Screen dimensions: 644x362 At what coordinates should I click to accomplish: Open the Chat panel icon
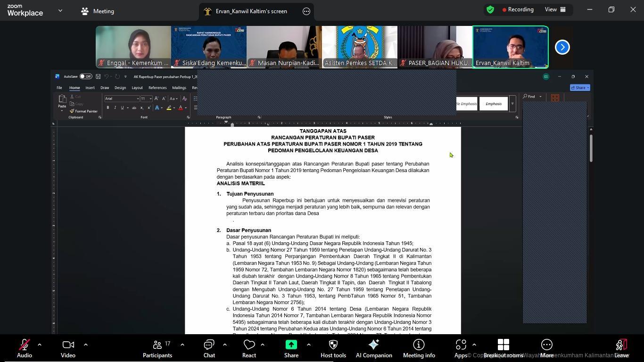209,348
